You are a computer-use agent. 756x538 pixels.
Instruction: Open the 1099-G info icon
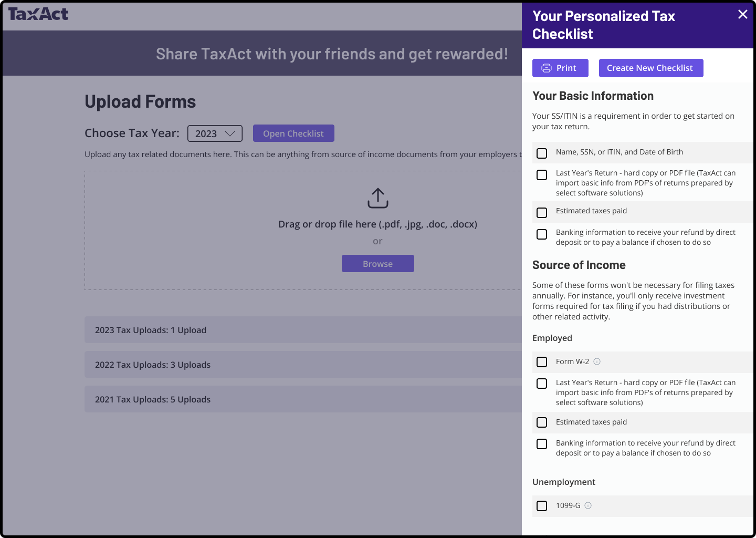[x=588, y=505]
